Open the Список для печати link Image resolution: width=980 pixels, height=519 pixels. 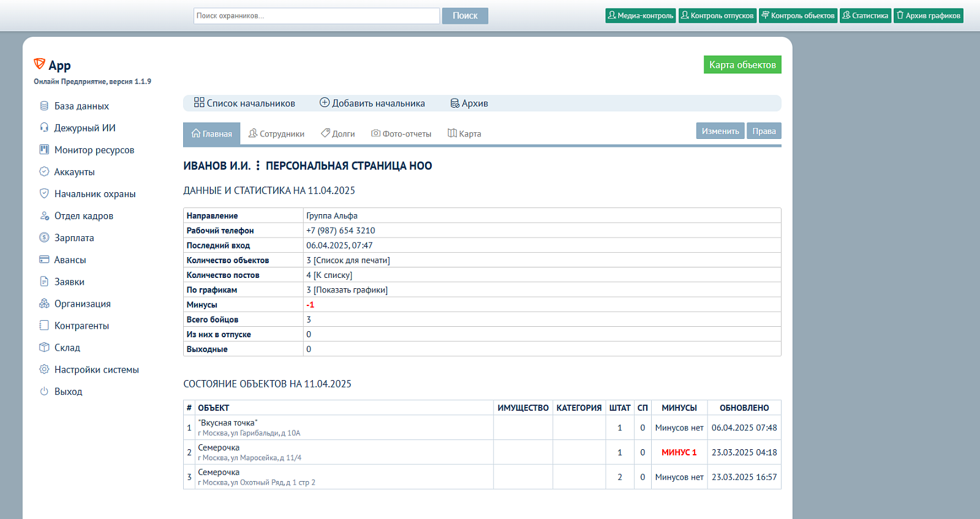click(352, 261)
